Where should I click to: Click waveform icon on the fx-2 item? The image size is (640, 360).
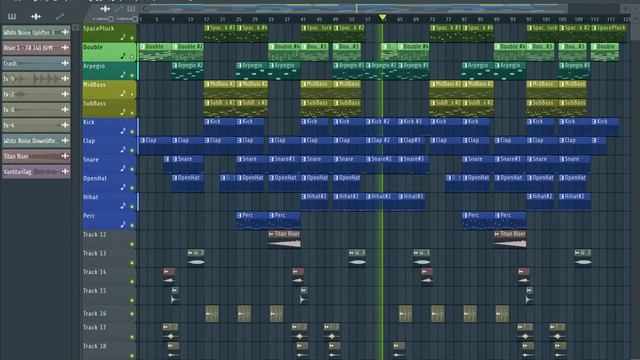(65, 94)
